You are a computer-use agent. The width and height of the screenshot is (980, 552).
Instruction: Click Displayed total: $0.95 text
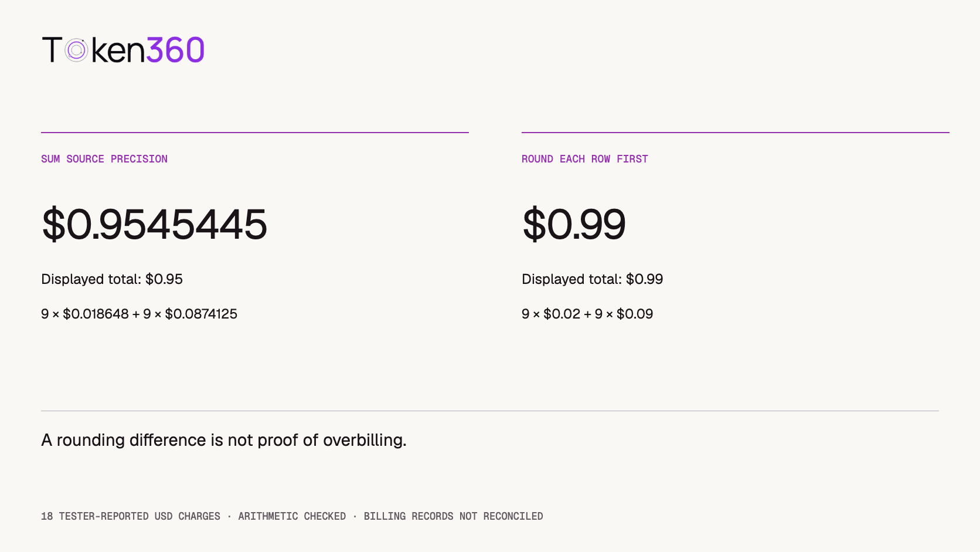pos(112,279)
